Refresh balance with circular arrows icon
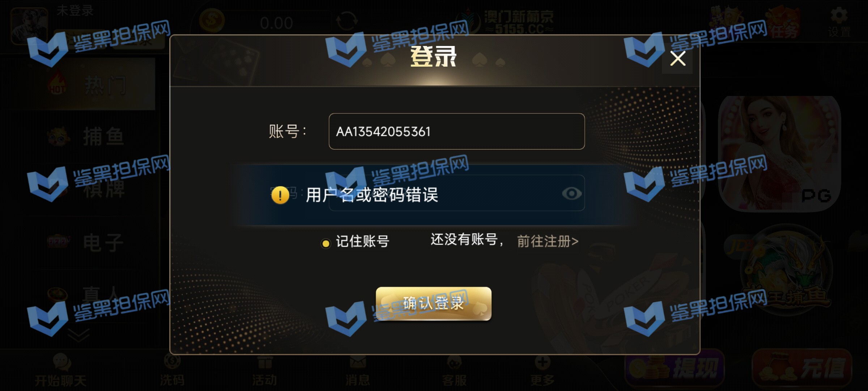This screenshot has height=391, width=868. [346, 21]
